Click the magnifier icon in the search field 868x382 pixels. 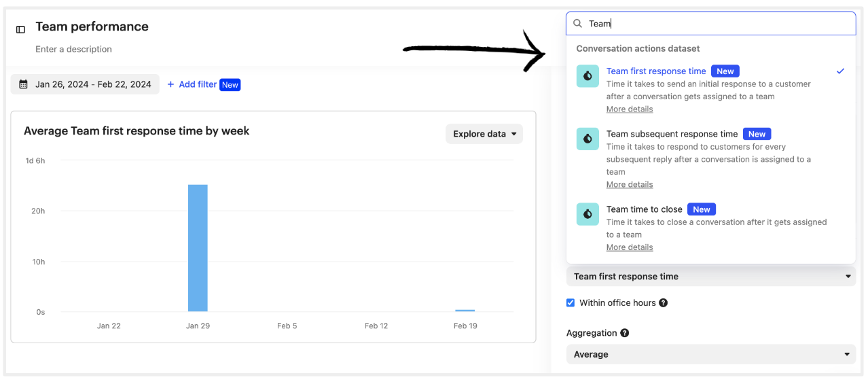[578, 23]
